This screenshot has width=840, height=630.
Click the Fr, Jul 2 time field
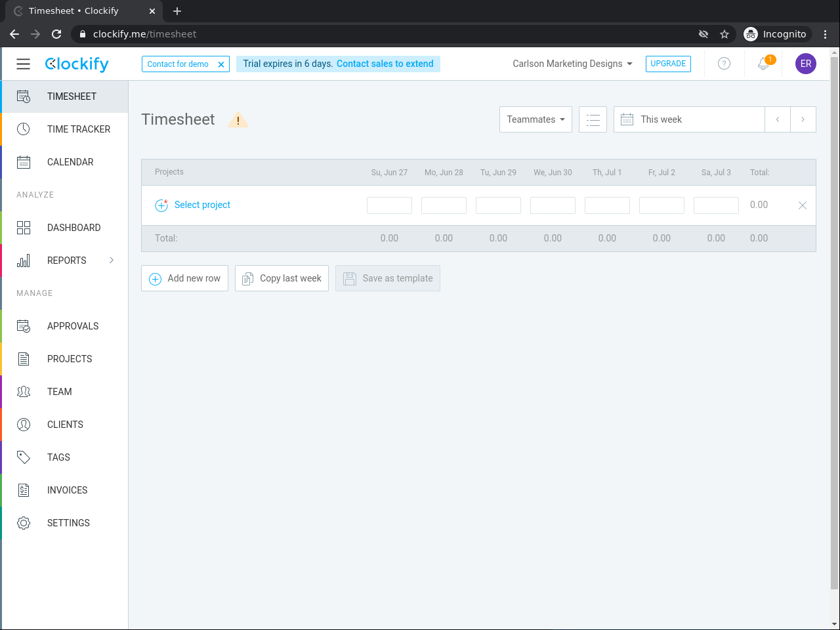(x=661, y=205)
